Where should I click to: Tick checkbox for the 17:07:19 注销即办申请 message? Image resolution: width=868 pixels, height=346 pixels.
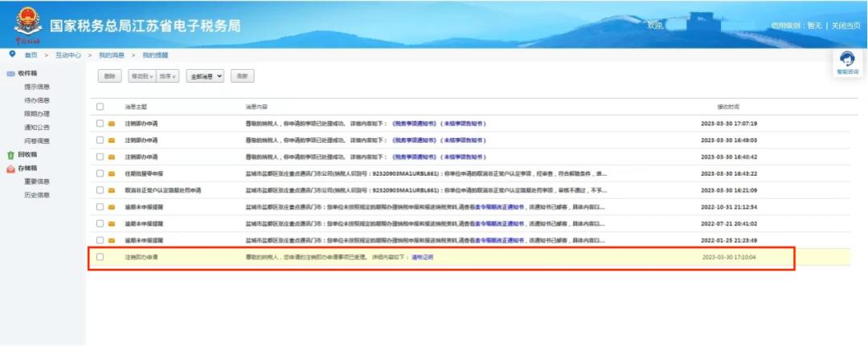pyautogui.click(x=100, y=124)
